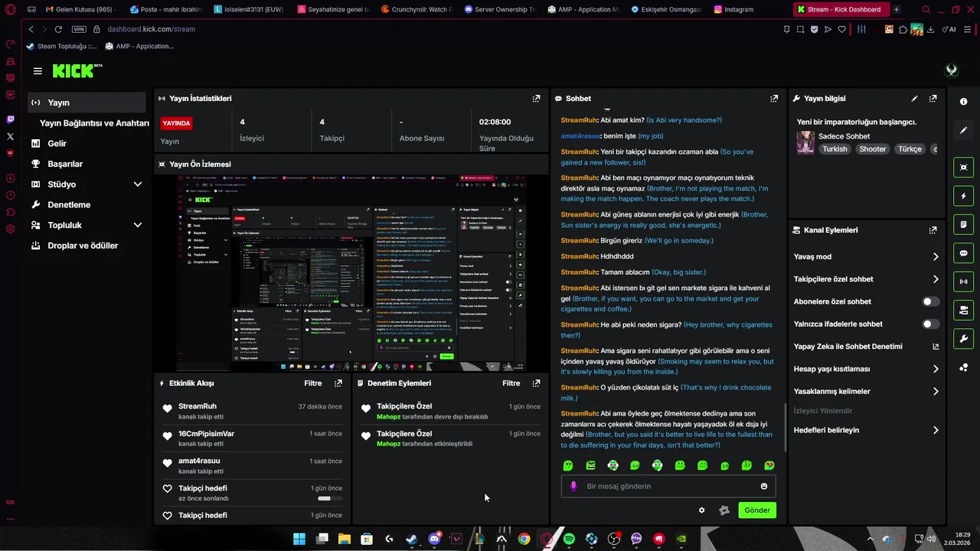The image size is (980, 551).
Task: Open Yapay Zeka ile Sohbet Denetimi link
Action: [865, 347]
